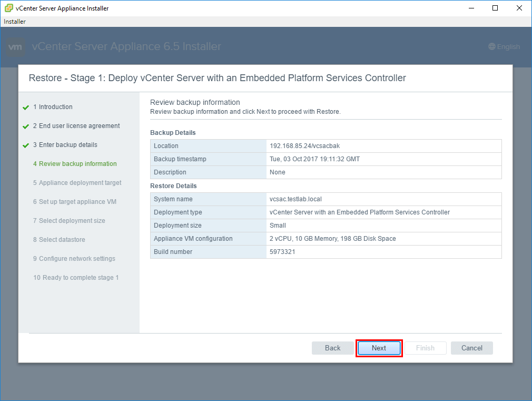This screenshot has height=401, width=532.
Task: Click the location value 192.168.85.24/vcsacbak
Action: pos(304,146)
